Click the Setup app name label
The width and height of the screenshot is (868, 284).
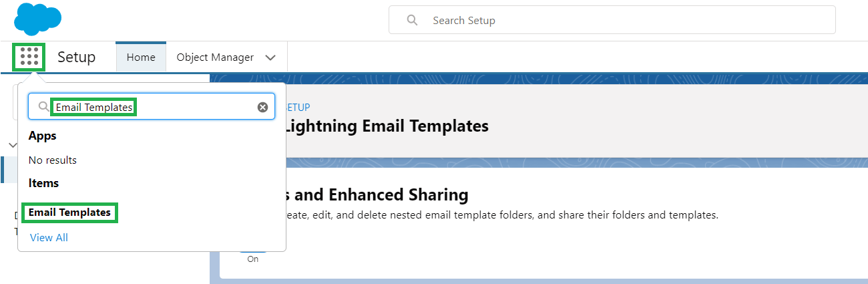pos(76,57)
